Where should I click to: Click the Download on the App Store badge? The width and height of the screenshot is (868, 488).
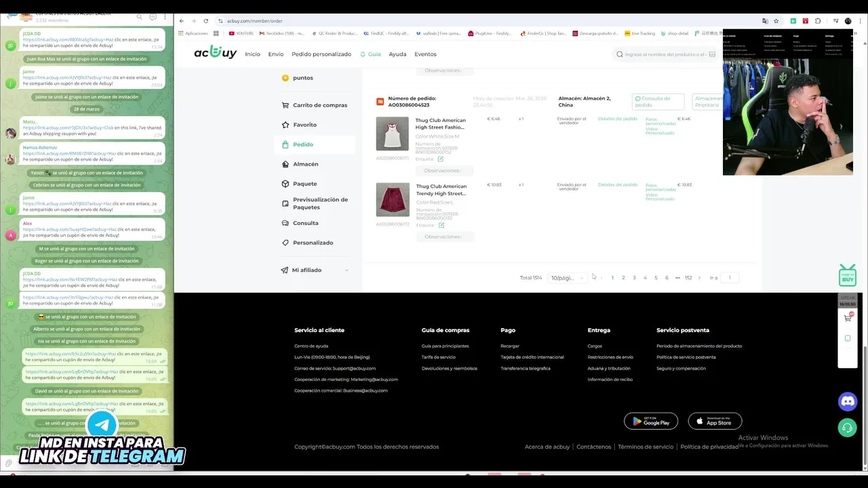click(x=715, y=421)
